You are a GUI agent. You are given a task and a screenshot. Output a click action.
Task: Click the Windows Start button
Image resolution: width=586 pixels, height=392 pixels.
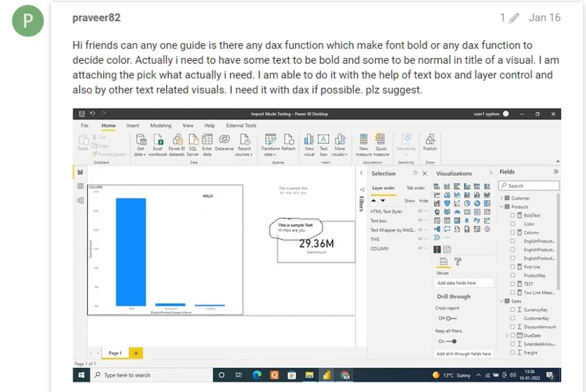[x=81, y=375]
